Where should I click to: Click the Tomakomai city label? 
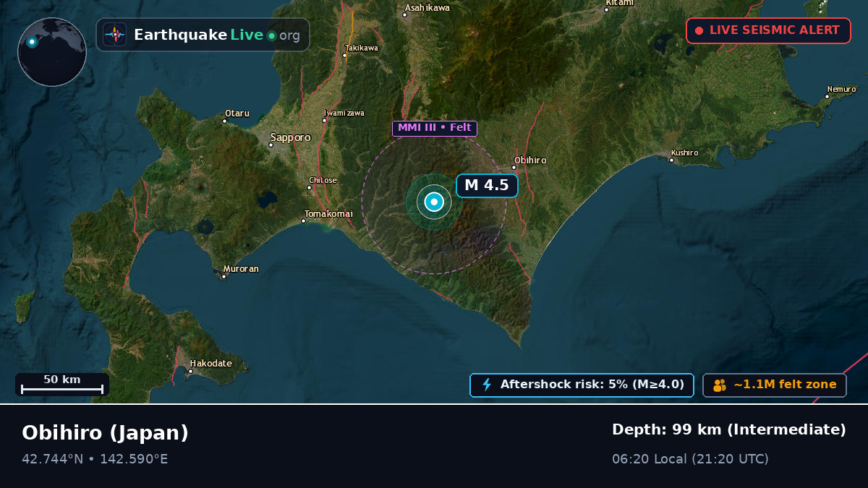pos(328,214)
